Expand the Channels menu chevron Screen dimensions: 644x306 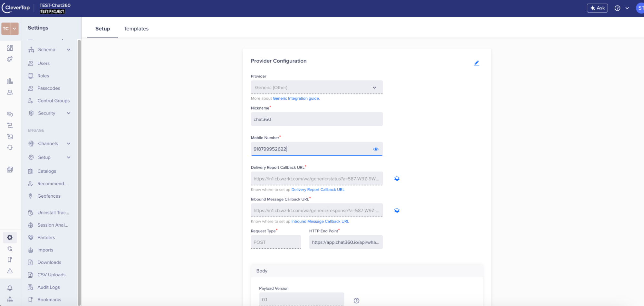coord(69,143)
